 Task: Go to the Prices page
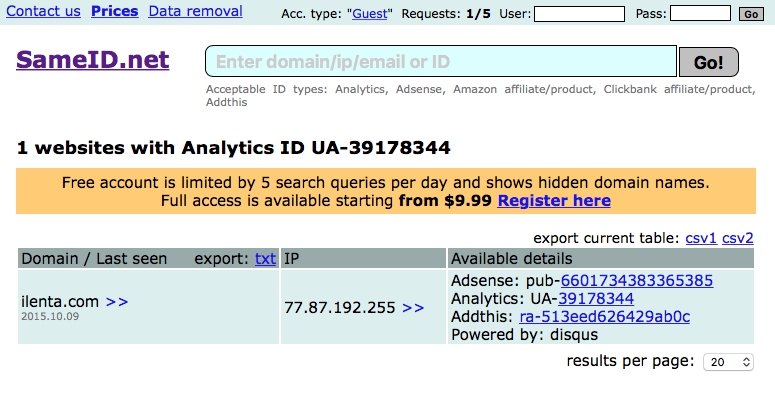pos(114,12)
